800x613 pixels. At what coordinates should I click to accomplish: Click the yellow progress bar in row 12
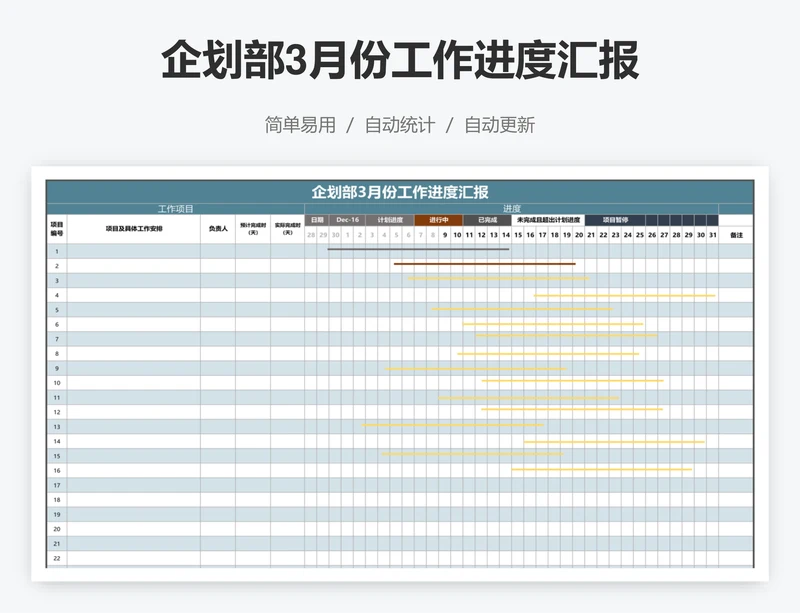(x=572, y=409)
